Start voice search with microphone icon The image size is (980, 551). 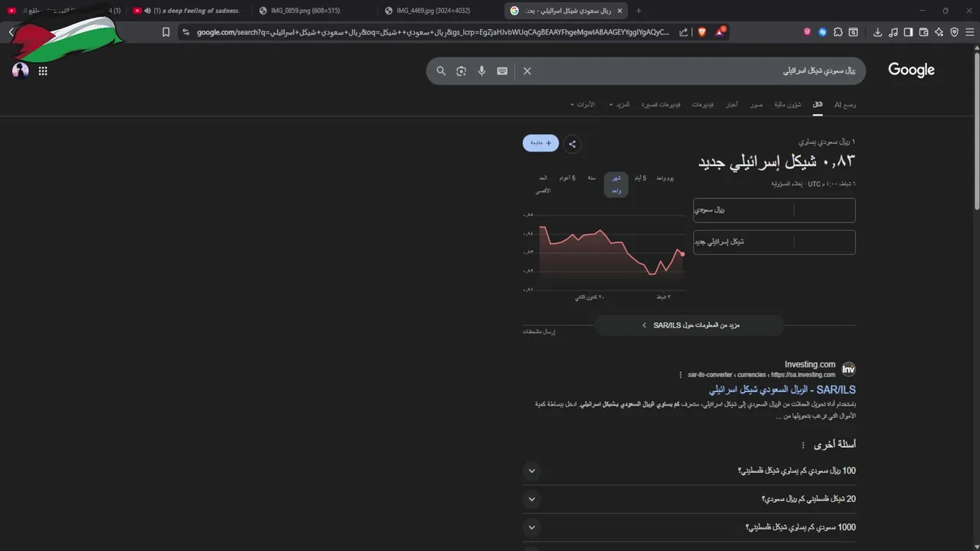coord(482,70)
